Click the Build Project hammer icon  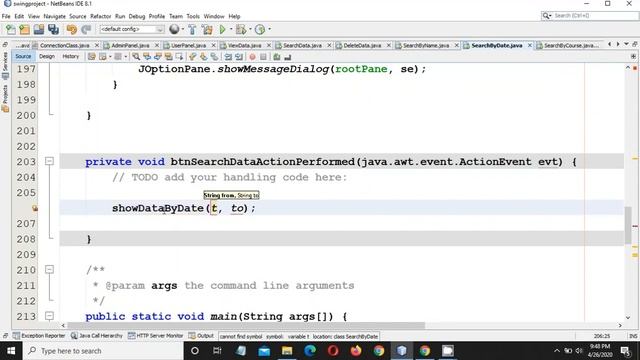pos(192,29)
